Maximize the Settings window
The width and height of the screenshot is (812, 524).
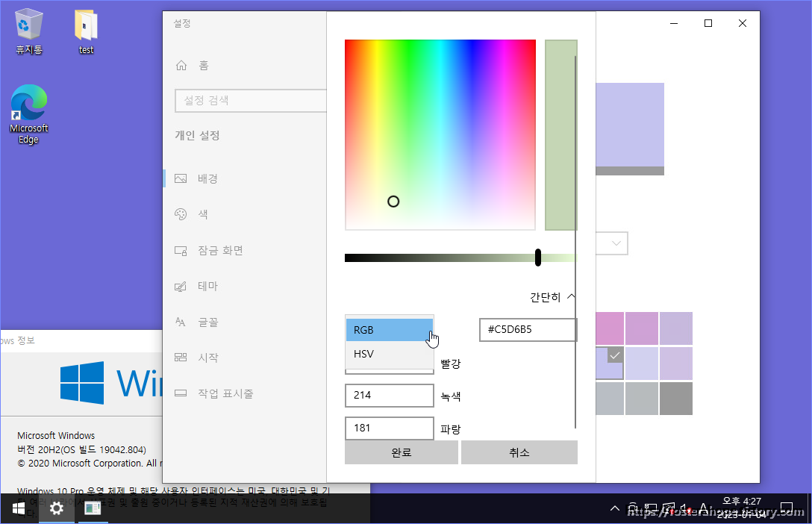coord(708,23)
